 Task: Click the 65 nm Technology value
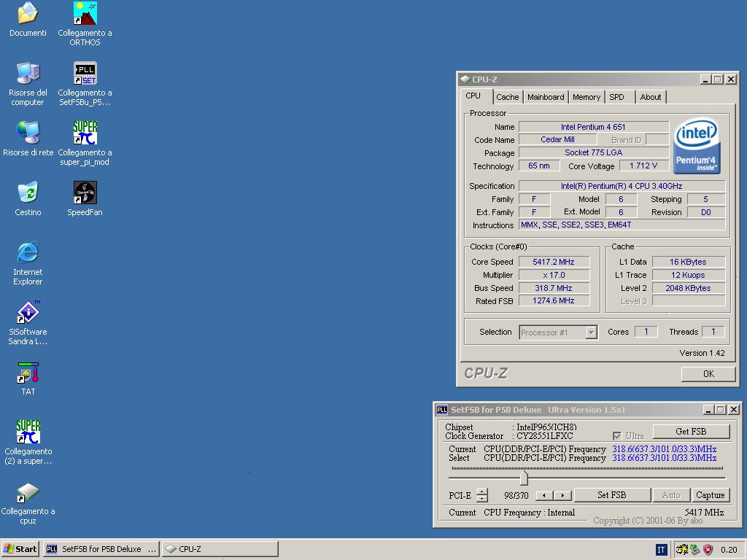pyautogui.click(x=539, y=166)
